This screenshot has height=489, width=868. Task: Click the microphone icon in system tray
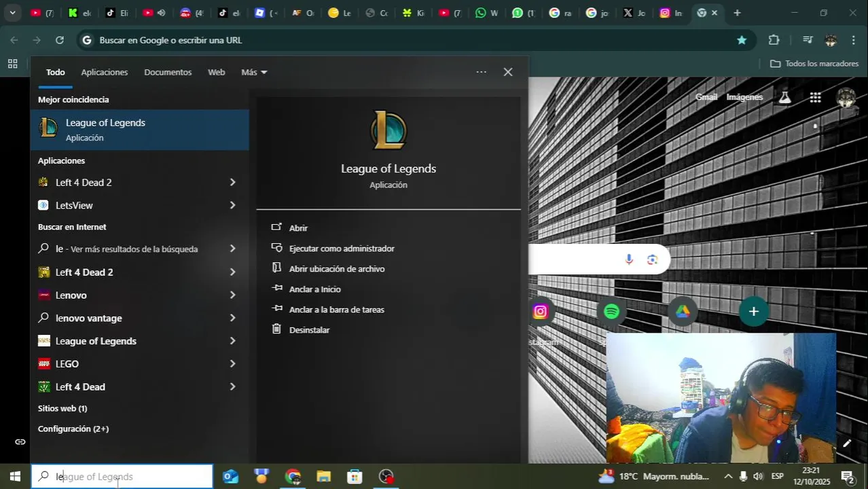[x=743, y=477]
